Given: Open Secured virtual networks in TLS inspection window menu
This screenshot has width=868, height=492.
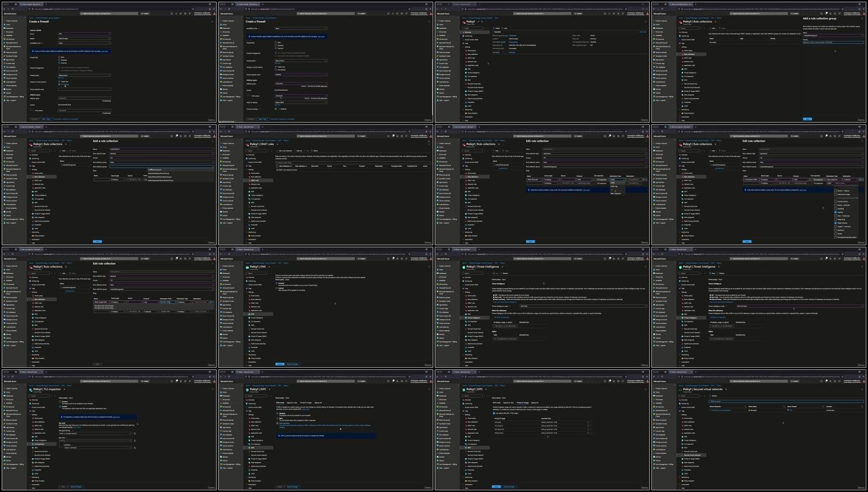Looking at the screenshot, I should click(41, 455).
